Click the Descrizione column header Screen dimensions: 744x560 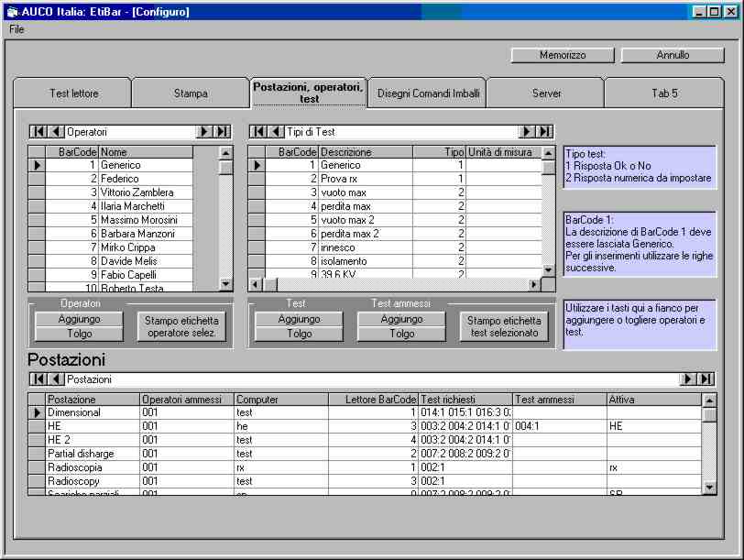point(366,152)
